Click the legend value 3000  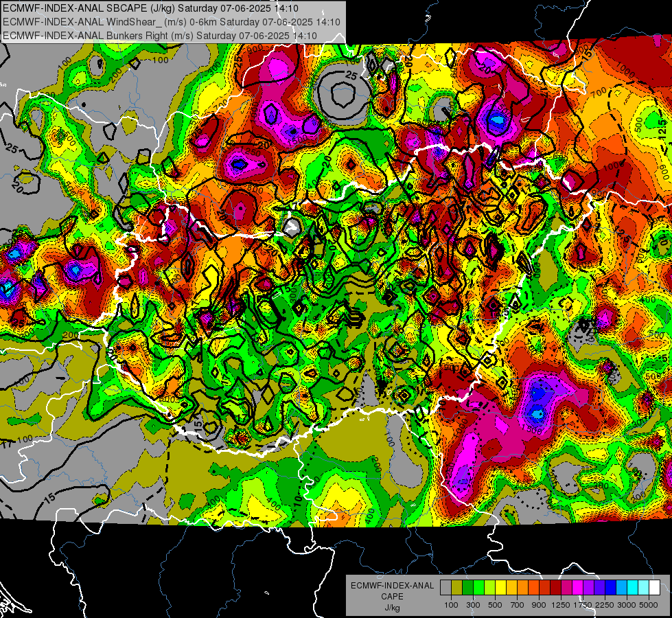[627, 605]
